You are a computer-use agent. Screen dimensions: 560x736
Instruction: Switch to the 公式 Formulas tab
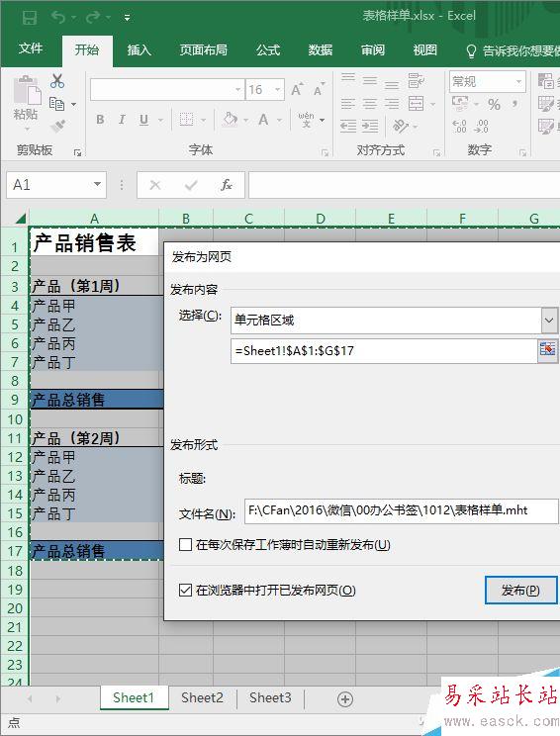(x=268, y=49)
